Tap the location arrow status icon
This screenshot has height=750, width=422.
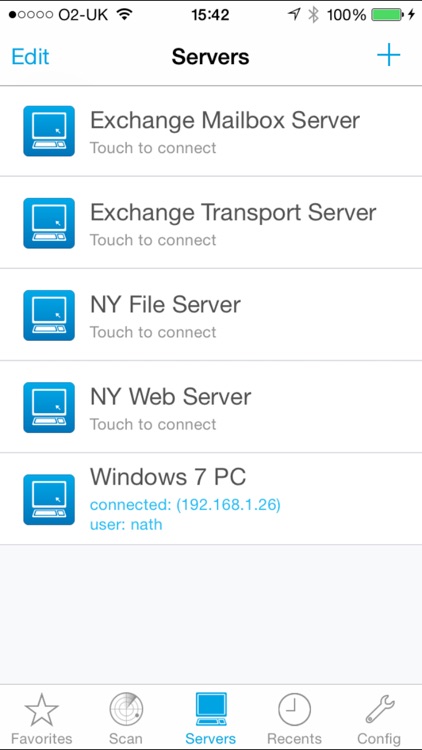(x=294, y=15)
